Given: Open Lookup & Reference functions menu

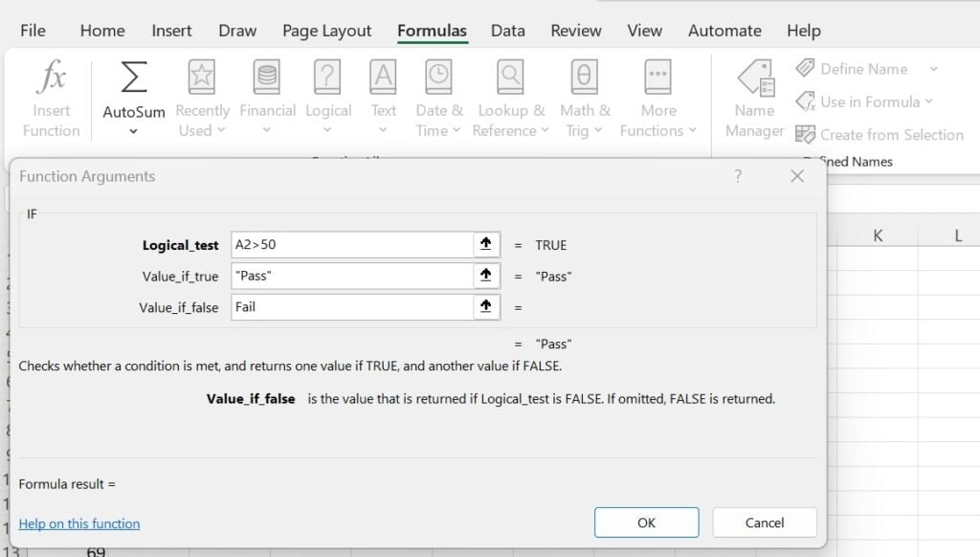Looking at the screenshot, I should click(511, 99).
